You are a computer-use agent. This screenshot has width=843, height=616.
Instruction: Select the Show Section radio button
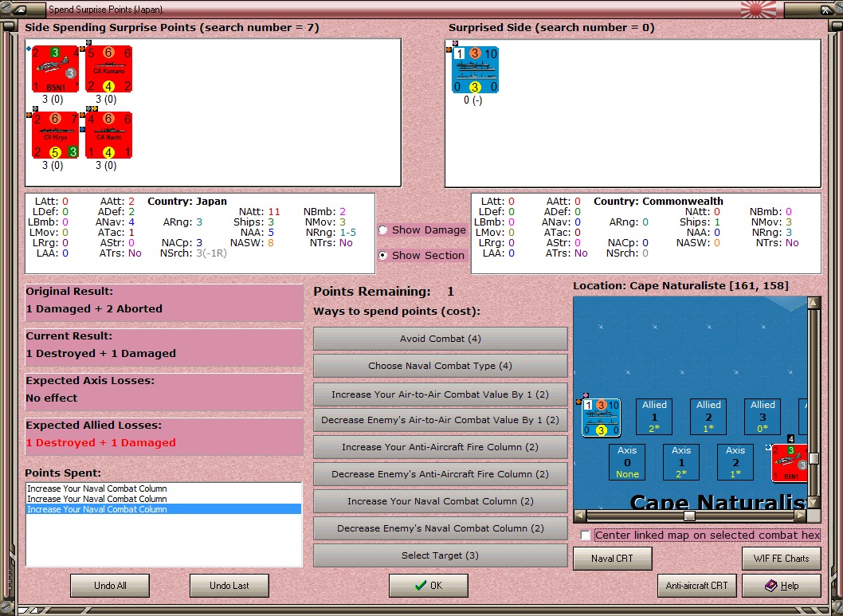click(382, 255)
